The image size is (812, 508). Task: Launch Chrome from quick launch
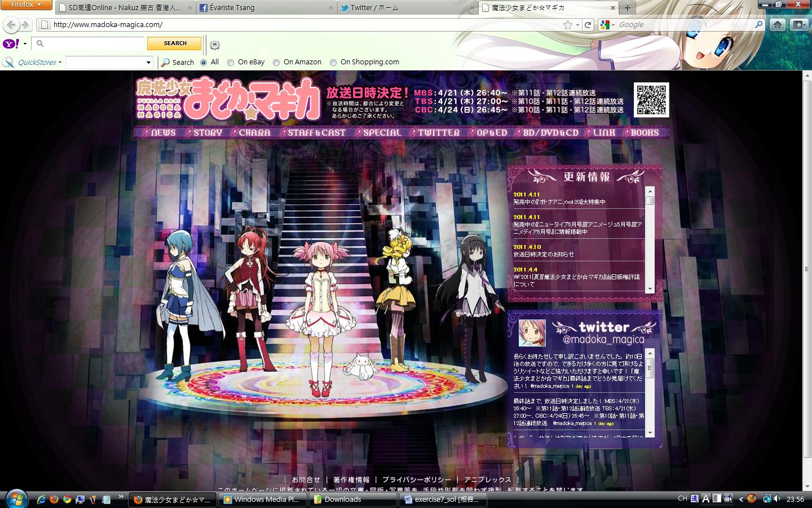click(67, 499)
